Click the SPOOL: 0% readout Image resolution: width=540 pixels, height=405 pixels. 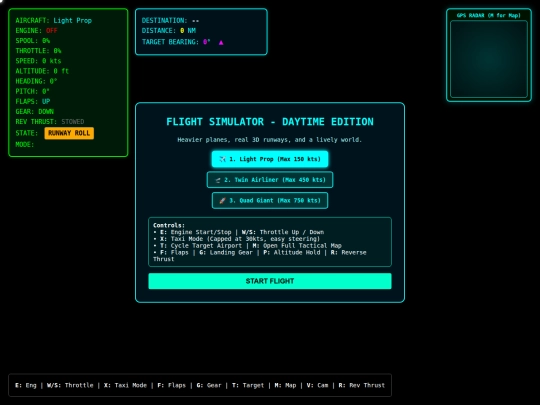33,41
